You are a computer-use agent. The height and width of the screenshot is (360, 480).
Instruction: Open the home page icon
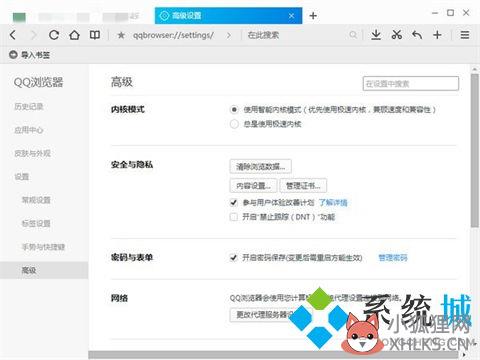tap(74, 35)
